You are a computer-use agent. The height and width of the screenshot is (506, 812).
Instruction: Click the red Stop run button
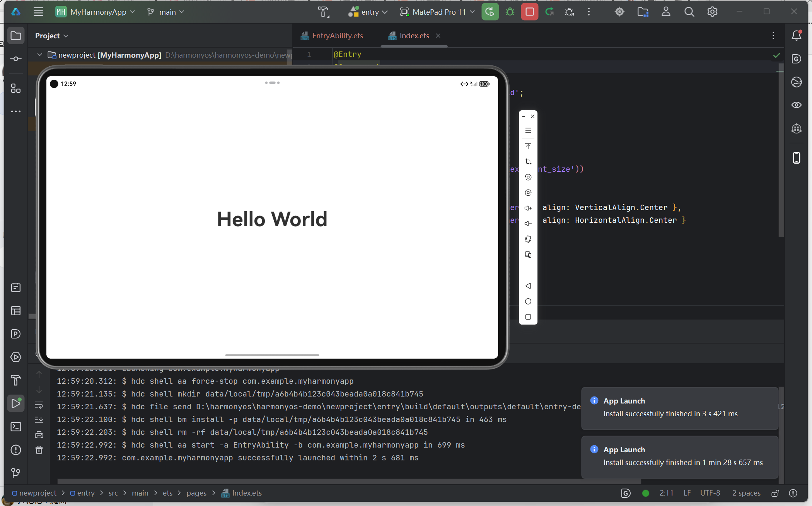click(529, 12)
